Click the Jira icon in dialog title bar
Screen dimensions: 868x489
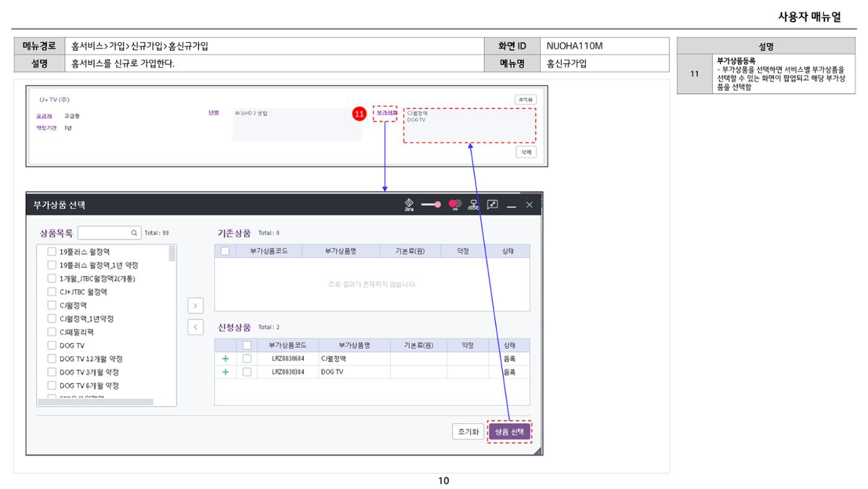click(x=409, y=205)
